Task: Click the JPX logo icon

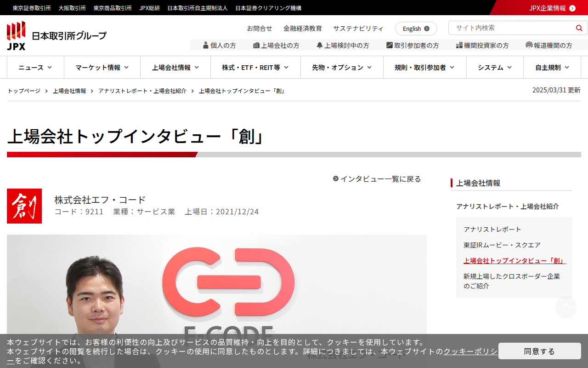Action: pos(16,35)
